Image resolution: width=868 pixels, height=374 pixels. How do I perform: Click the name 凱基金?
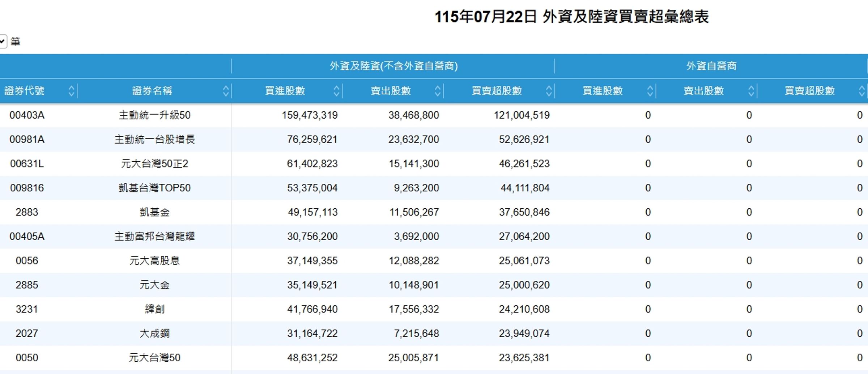[x=154, y=212]
